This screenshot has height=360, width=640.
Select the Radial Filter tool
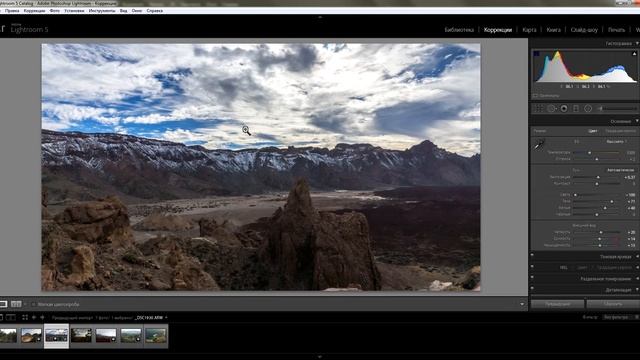588,109
